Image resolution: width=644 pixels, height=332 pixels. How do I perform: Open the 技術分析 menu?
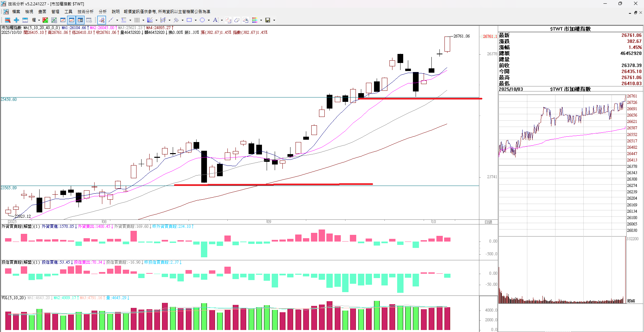point(86,12)
